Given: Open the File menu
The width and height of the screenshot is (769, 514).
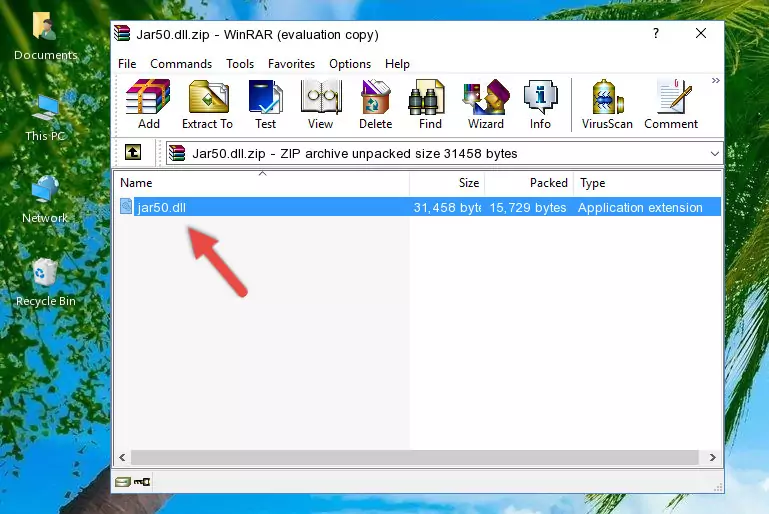Looking at the screenshot, I should 127,64.
